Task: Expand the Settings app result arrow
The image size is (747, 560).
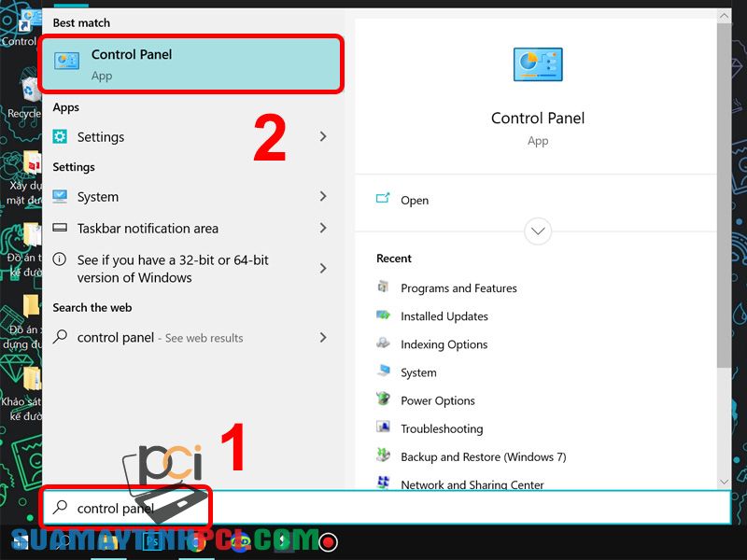Action: [x=323, y=136]
